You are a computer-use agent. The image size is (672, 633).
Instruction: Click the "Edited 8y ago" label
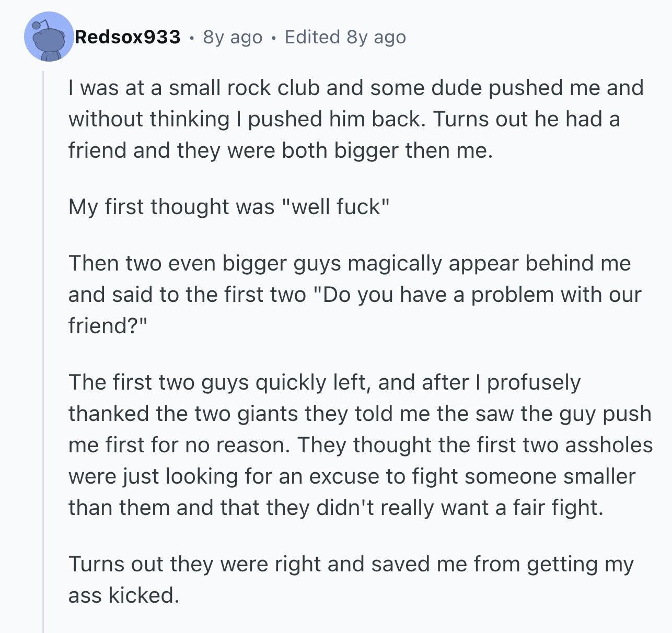click(x=345, y=37)
